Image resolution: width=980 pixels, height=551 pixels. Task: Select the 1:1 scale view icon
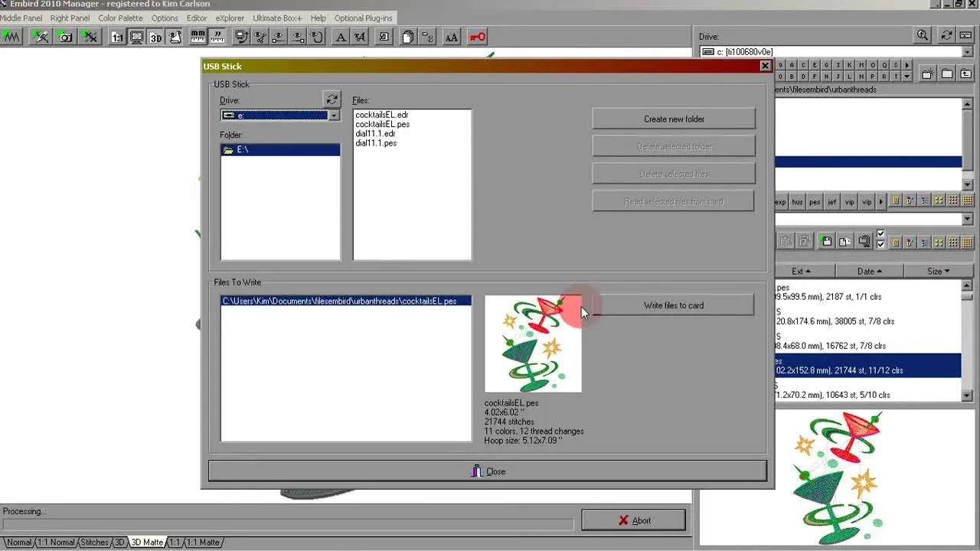point(117,37)
